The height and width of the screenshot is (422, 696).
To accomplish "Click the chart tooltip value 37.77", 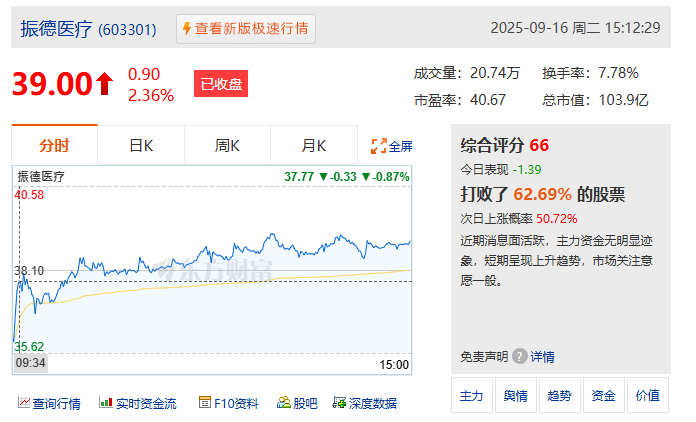I will click(x=299, y=177).
